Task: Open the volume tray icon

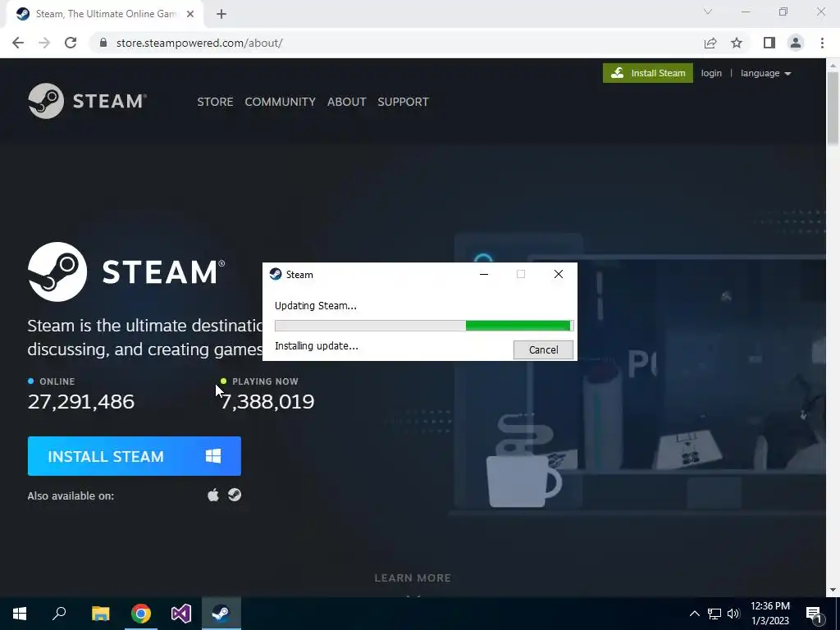Action: click(x=733, y=614)
